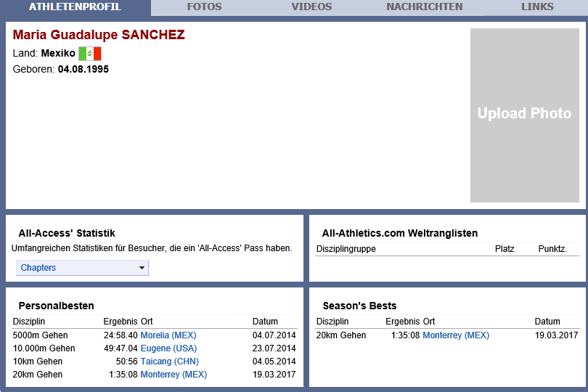Click the Personalbesten heading
The width and height of the screenshot is (588, 392).
56,306
